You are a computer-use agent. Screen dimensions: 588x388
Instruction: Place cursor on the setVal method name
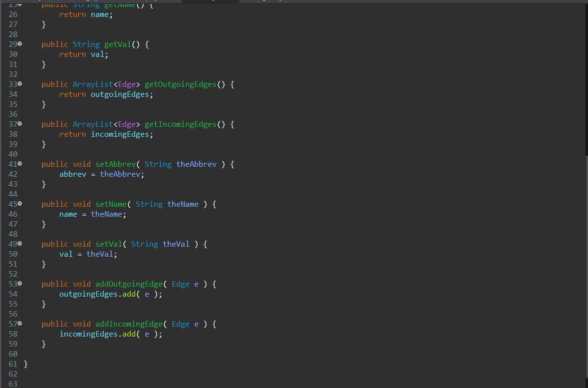pyautogui.click(x=109, y=244)
